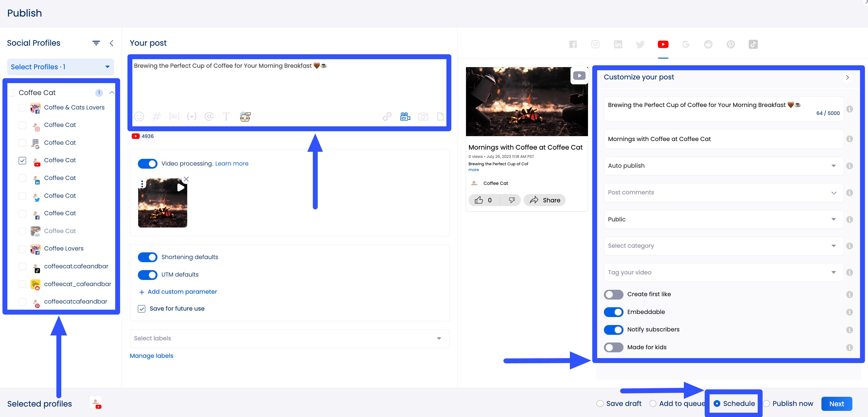The image size is (868, 417).
Task: Check the Coffee Lovers profile checkbox
Action: click(22, 249)
